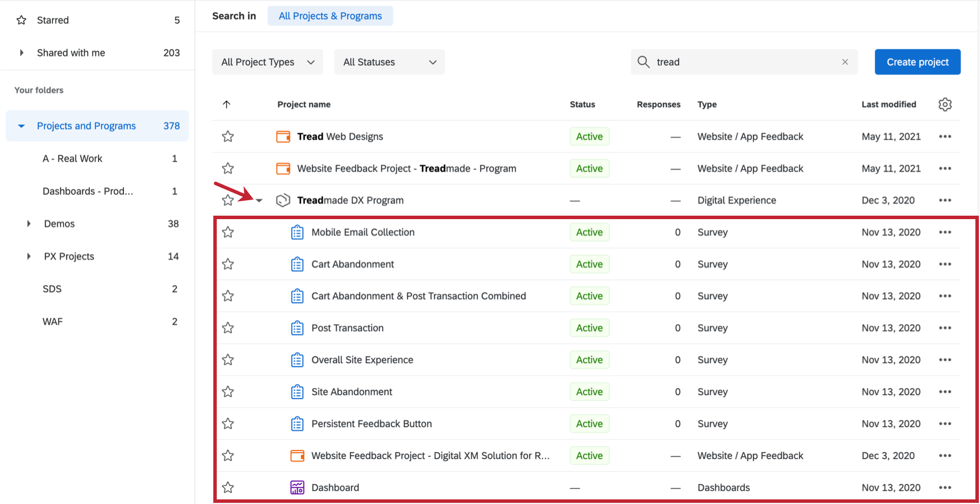Star the Mobile Email Collection survey
980x504 pixels.
pyautogui.click(x=228, y=232)
